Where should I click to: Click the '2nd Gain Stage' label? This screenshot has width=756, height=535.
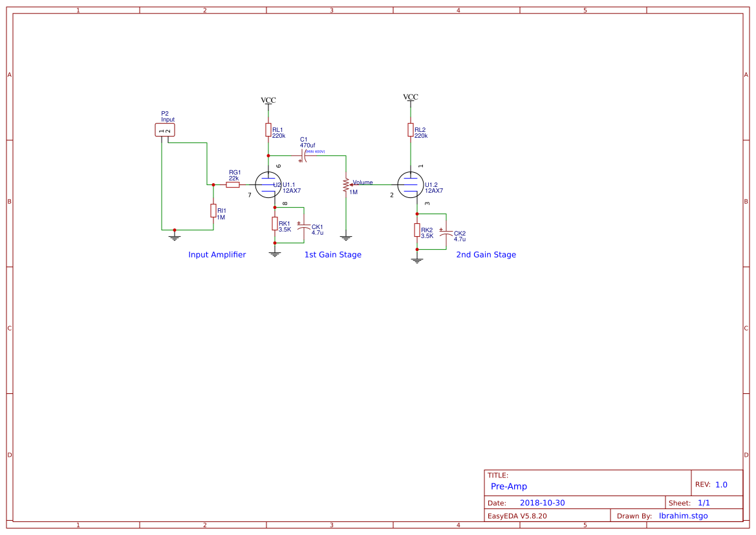coord(485,254)
